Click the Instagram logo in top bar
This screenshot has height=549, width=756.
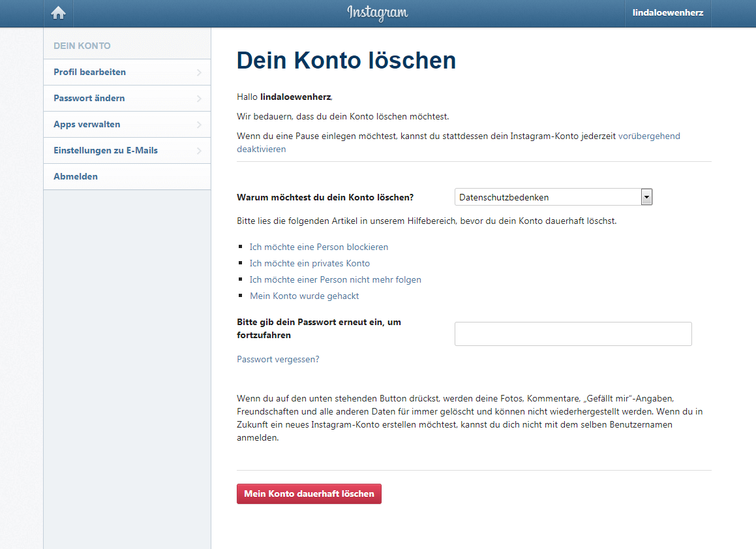coord(378,13)
